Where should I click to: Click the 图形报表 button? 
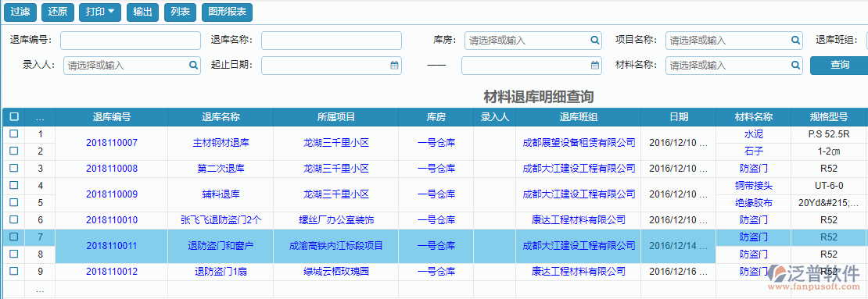pyautogui.click(x=227, y=12)
